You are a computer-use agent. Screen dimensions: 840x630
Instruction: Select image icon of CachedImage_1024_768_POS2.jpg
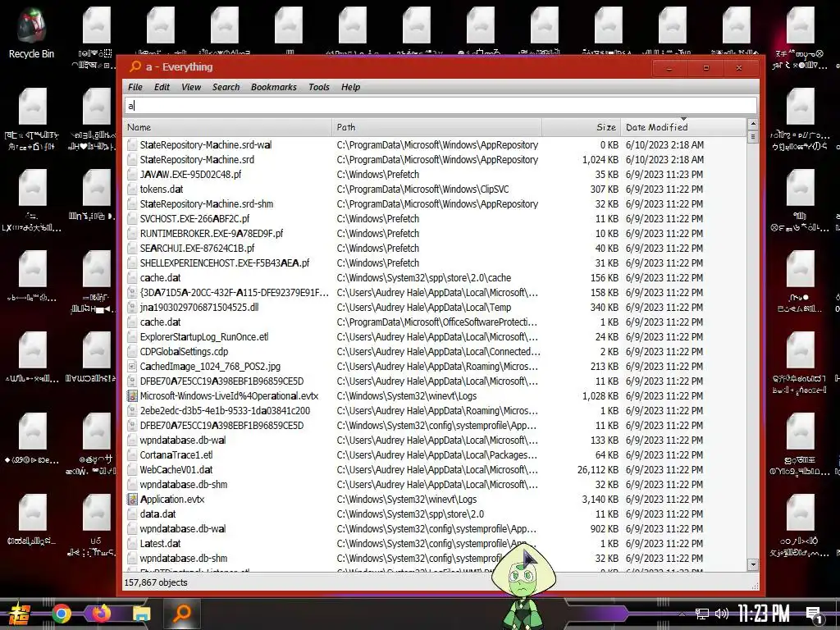tap(132, 367)
